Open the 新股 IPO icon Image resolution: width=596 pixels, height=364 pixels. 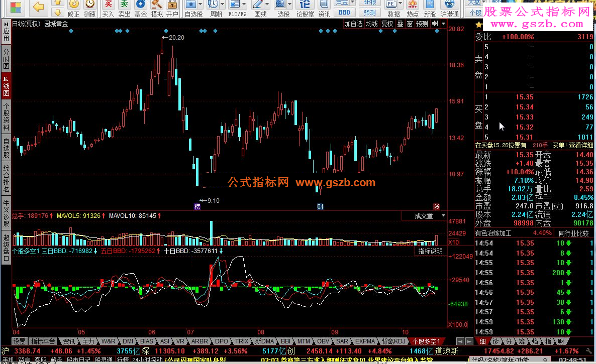(x=430, y=9)
